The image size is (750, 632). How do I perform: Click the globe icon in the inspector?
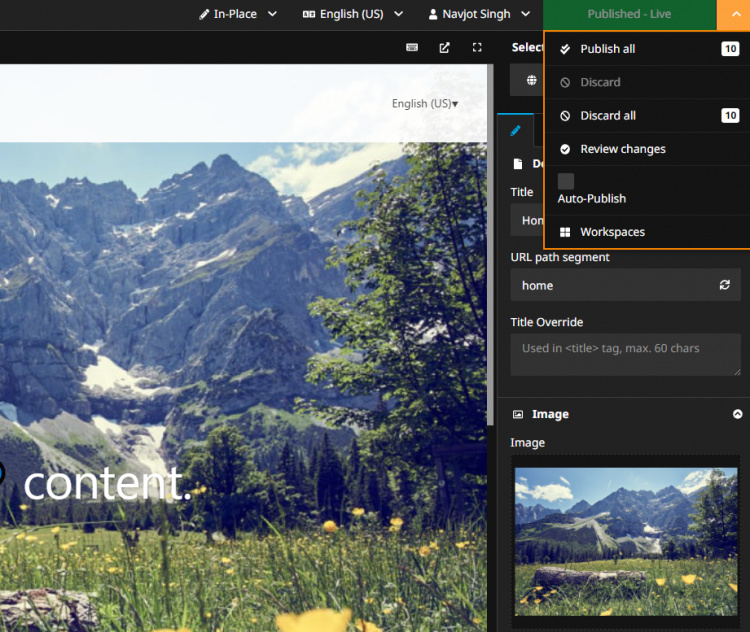(x=531, y=80)
